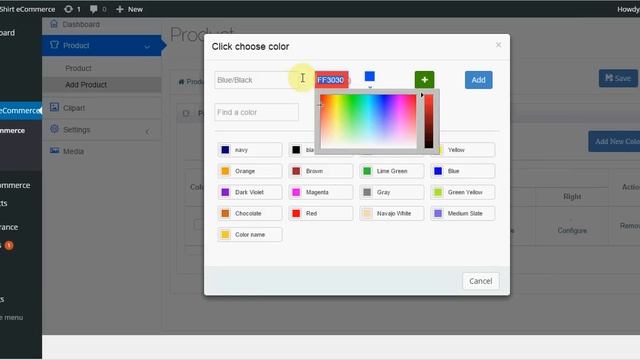Click the Find a color search box
The image size is (640, 360).
256,112
